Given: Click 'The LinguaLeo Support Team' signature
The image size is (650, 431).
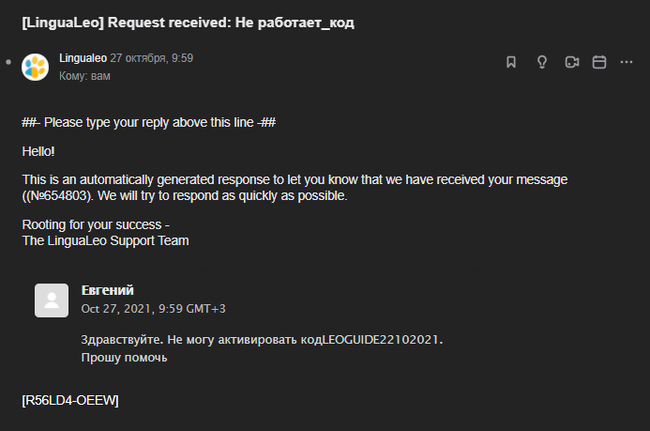Looking at the screenshot, I should point(105,241).
